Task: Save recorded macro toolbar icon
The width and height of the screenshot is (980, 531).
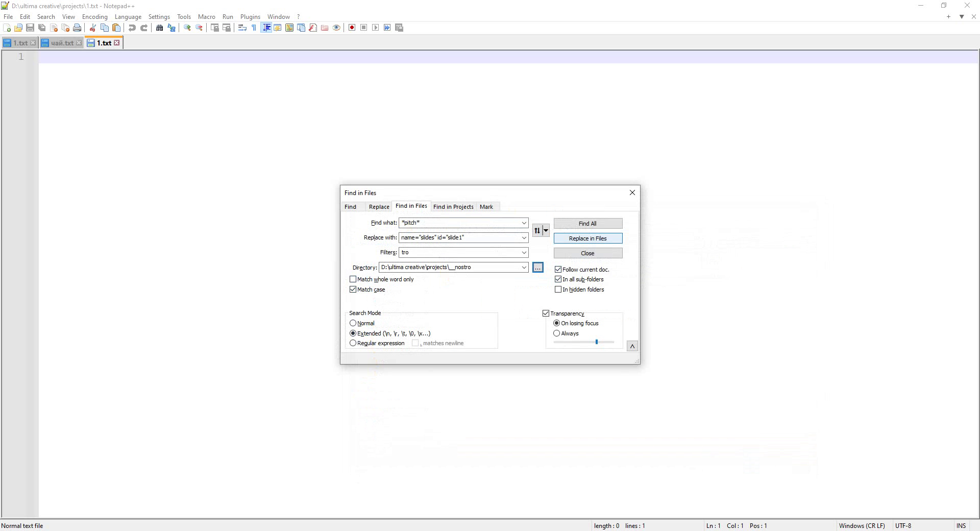Action: 399,28
